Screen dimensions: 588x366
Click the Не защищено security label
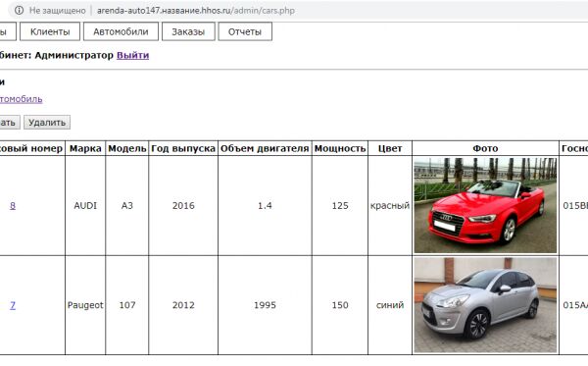[x=58, y=11]
